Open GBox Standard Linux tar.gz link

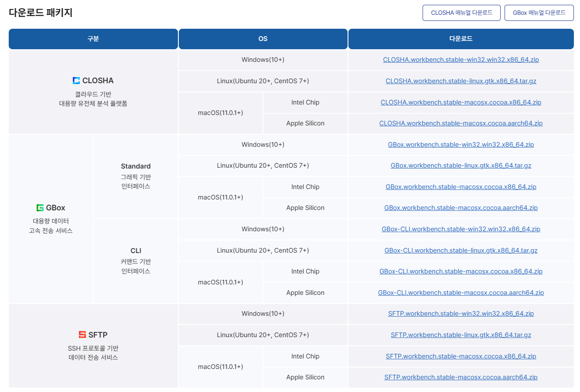[461, 166]
